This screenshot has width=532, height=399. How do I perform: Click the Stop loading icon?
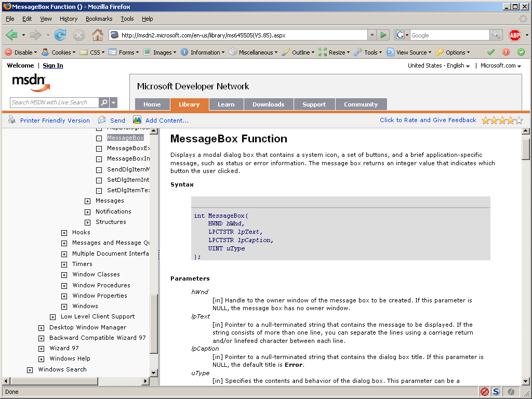click(79, 35)
